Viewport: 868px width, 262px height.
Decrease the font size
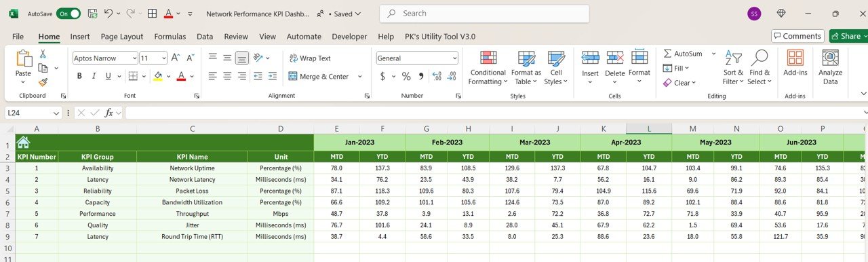[x=190, y=58]
